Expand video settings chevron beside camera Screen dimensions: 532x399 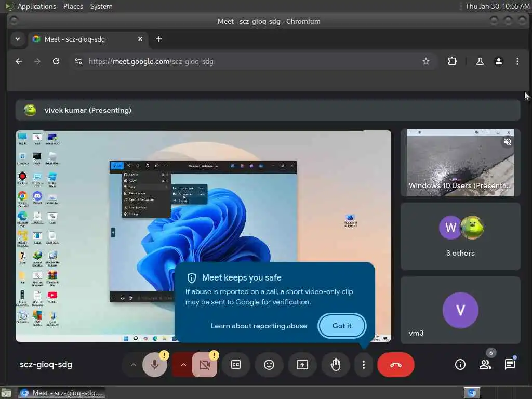183,365
